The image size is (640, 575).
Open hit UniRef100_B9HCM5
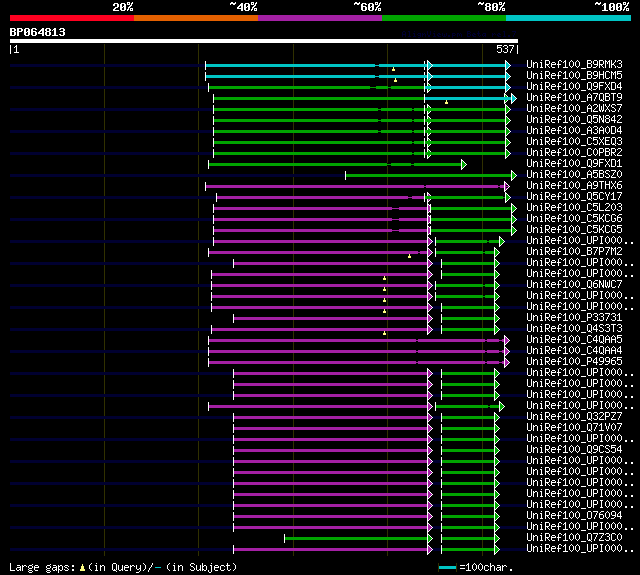click(574, 75)
